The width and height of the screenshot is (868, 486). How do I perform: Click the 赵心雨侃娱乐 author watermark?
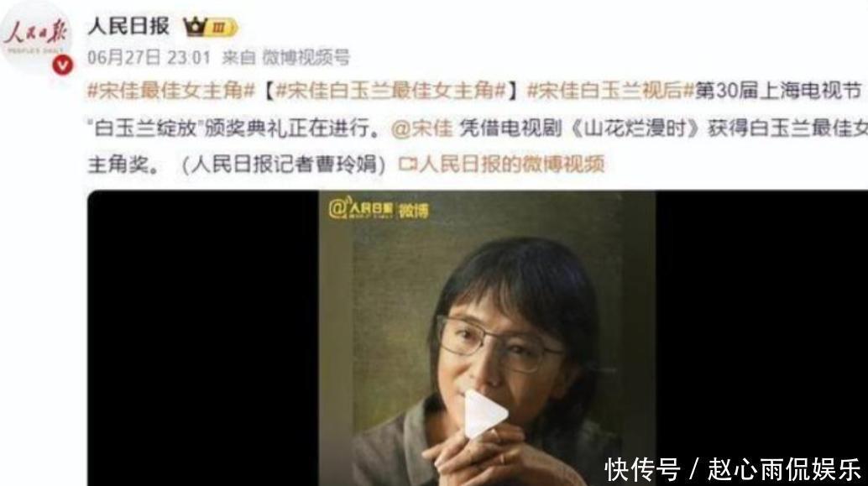tap(784, 469)
